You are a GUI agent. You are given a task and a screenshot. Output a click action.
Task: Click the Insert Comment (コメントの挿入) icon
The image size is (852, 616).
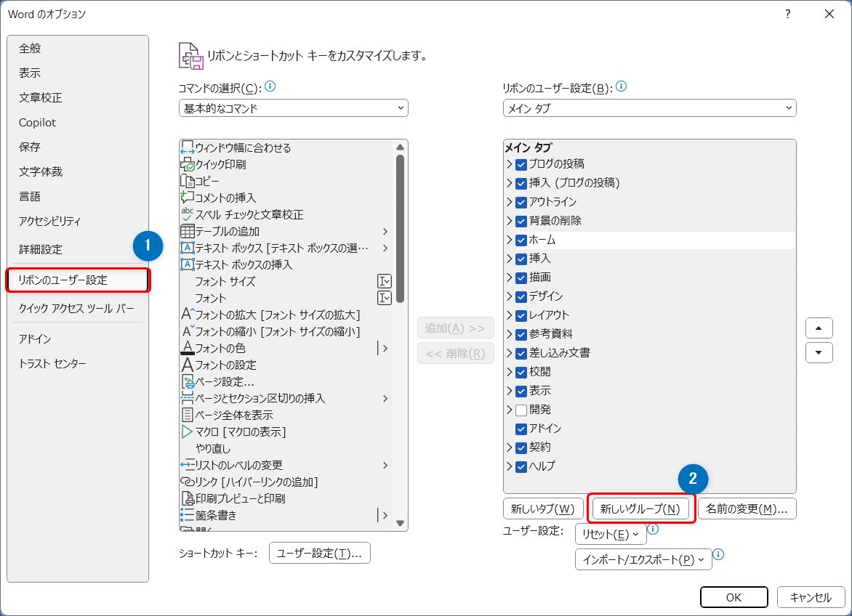187,198
